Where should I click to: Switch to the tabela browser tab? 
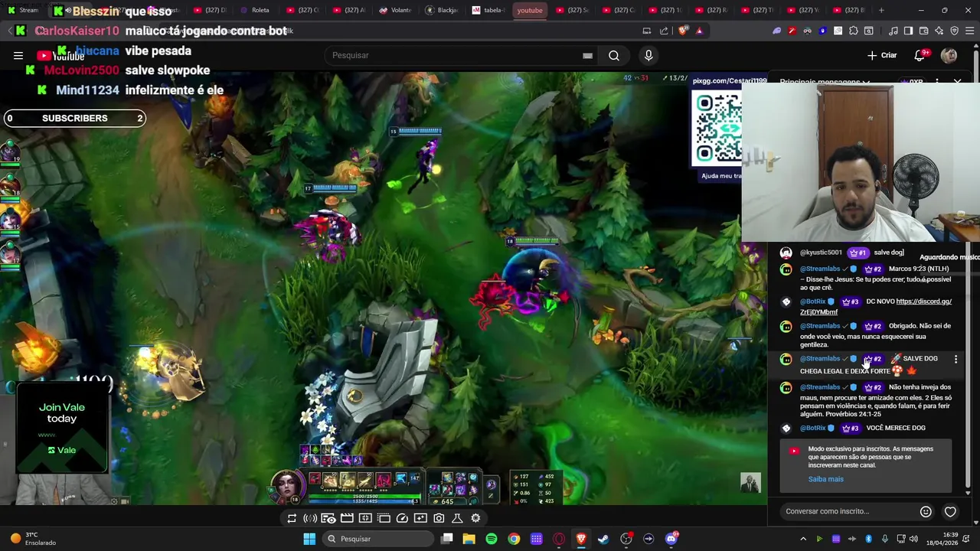[x=488, y=10]
